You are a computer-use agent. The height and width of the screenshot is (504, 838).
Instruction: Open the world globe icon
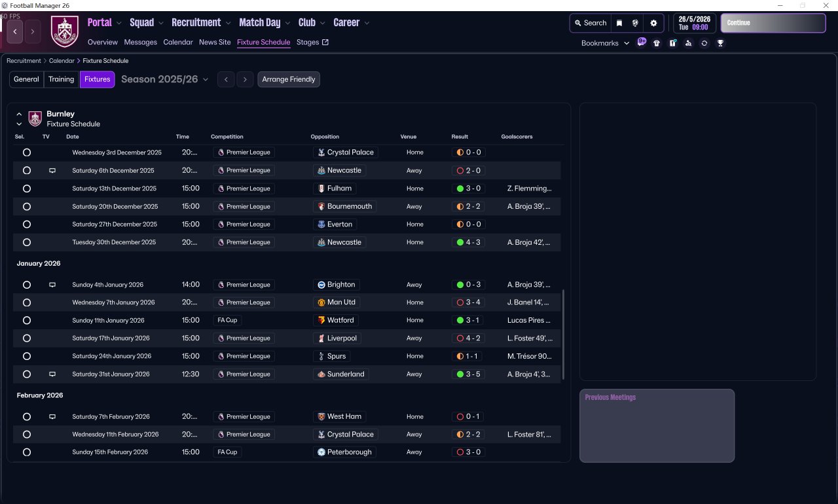(x=635, y=23)
